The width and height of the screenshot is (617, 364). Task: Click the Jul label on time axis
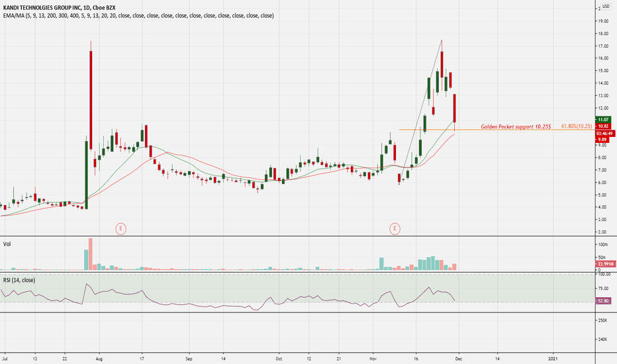click(5, 359)
